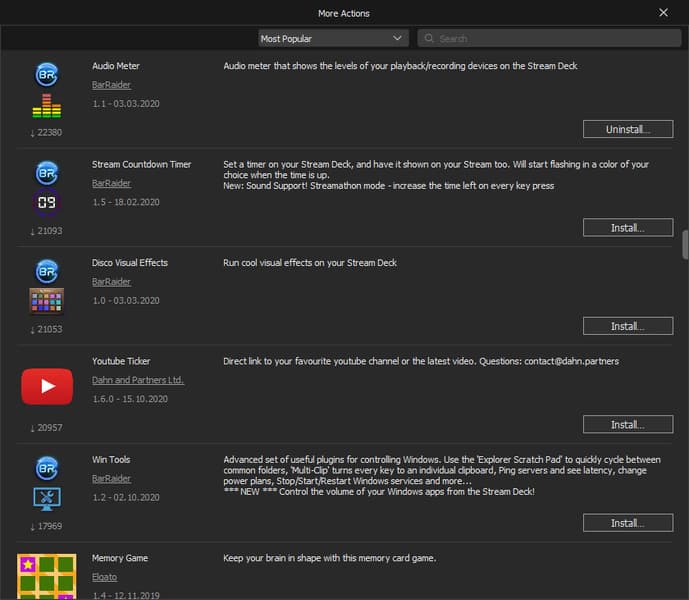689x600 pixels.
Task: Click the Disco Visual Effects title
Action: tap(130, 263)
